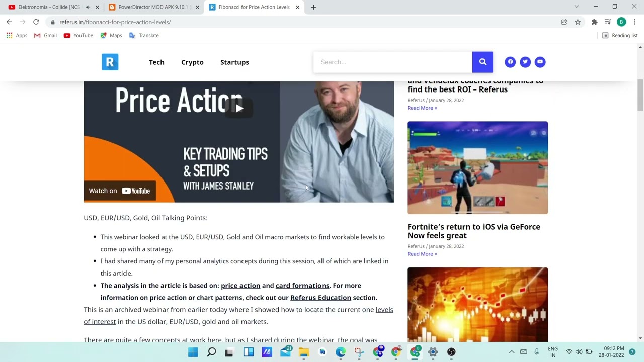Open the levels of interest link

click(x=238, y=315)
